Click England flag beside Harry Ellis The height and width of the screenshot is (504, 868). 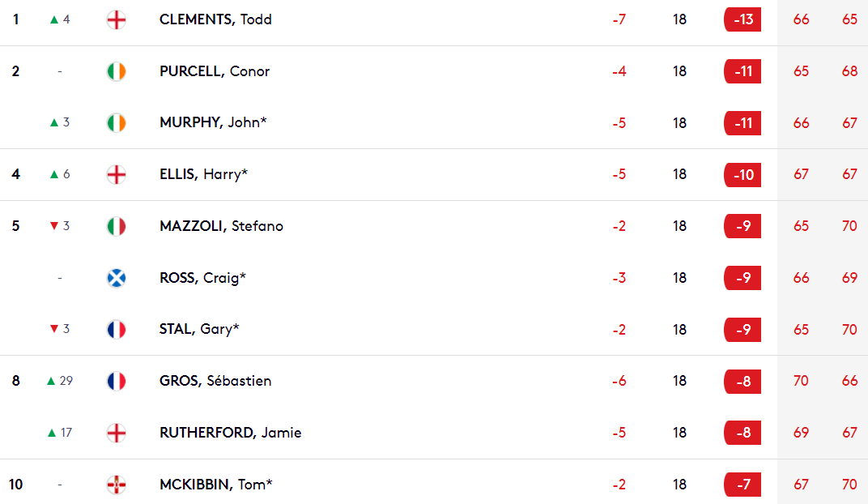117,174
